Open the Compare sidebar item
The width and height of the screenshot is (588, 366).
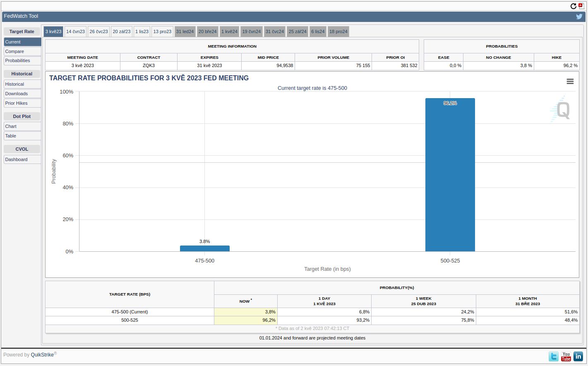(x=22, y=51)
